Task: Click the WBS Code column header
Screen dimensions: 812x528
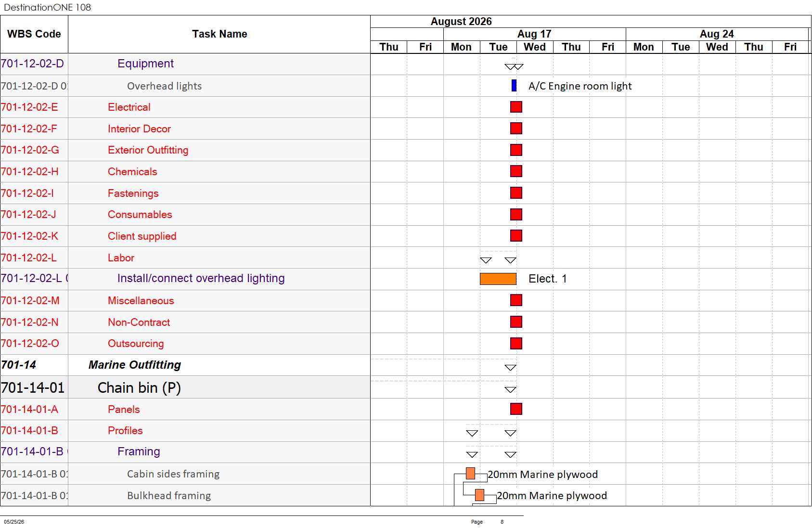Action: click(34, 34)
